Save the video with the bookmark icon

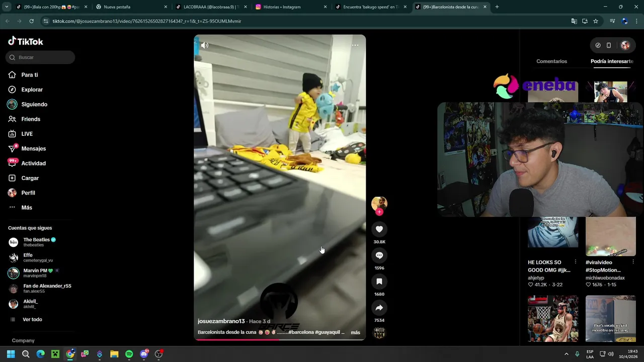[x=379, y=282]
